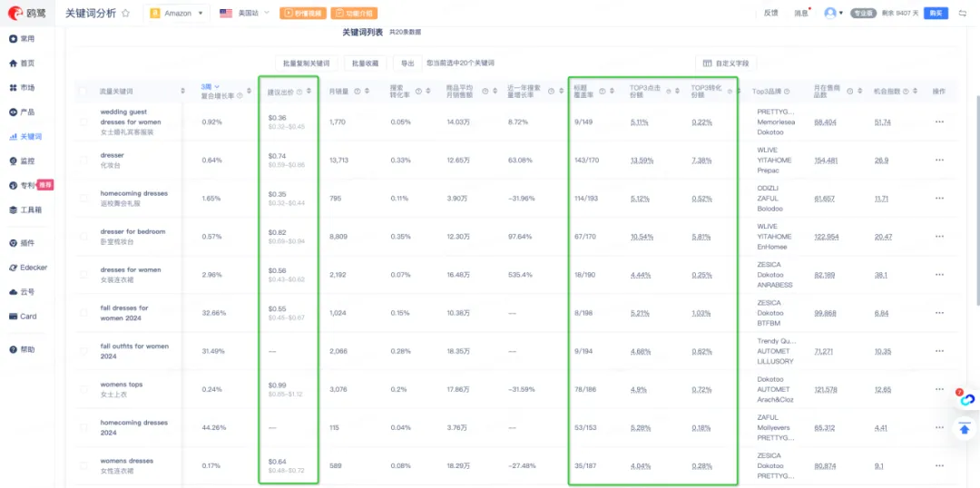
Task: Click the 51.74 opportunity index value
Action: click(883, 122)
